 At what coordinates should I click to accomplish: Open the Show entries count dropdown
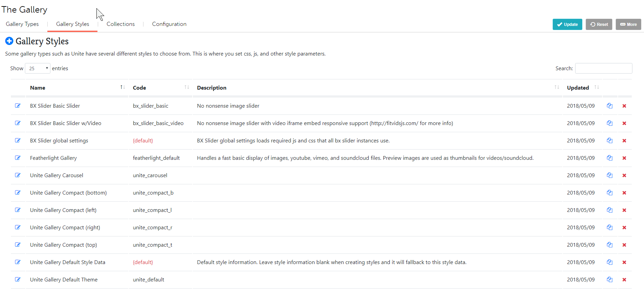point(37,68)
